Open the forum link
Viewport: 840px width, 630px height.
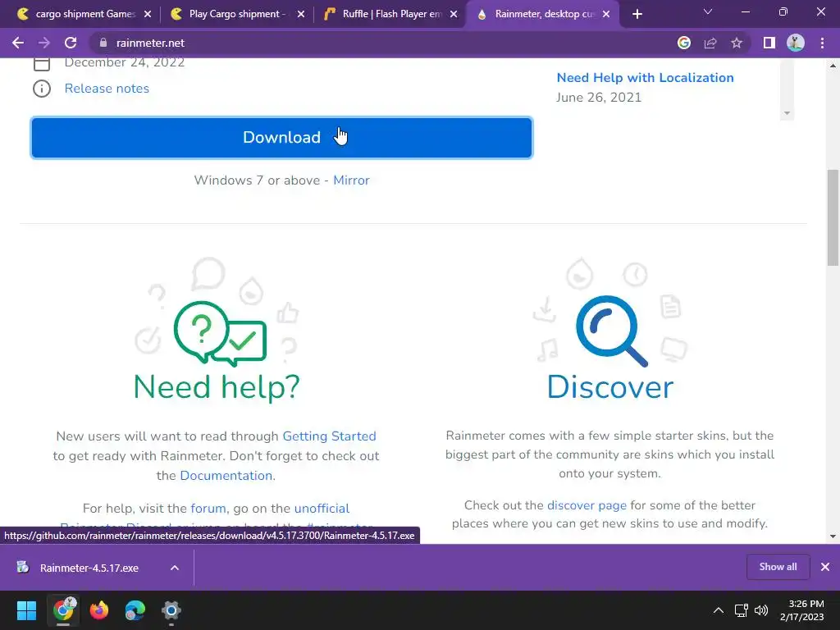(208, 509)
